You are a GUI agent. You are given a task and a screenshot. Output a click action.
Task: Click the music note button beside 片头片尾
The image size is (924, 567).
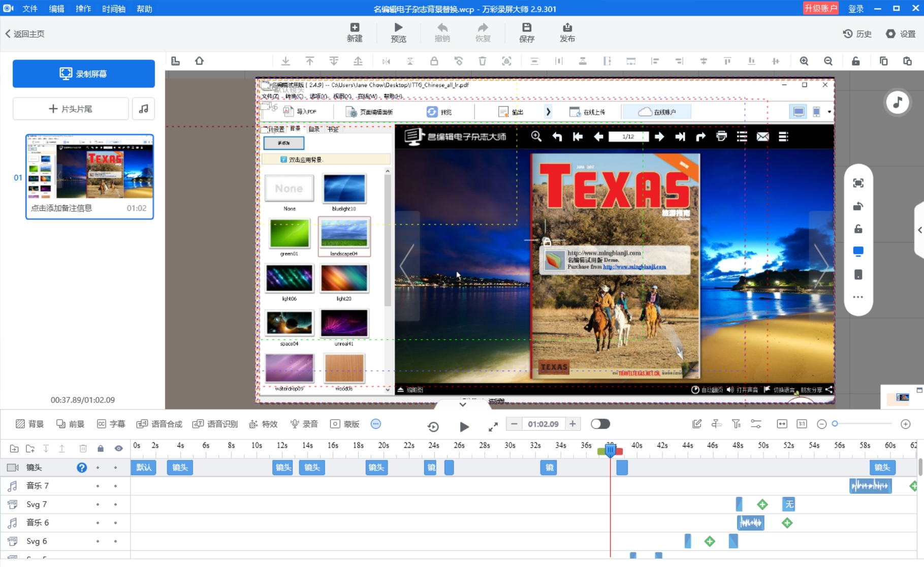pos(144,109)
